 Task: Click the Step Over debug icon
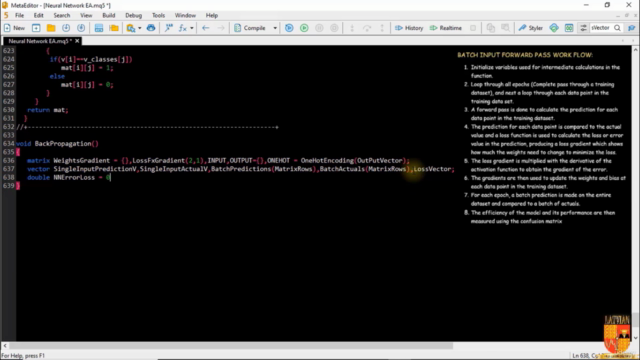(367, 28)
